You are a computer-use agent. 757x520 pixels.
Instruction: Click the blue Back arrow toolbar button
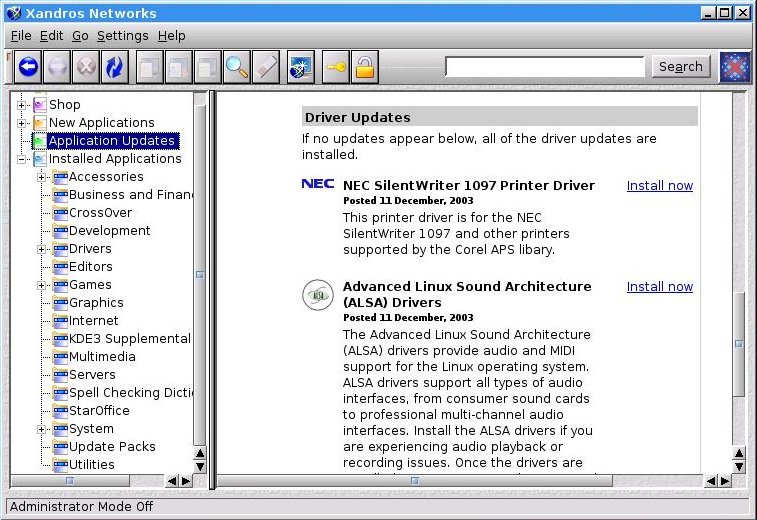tap(28, 67)
